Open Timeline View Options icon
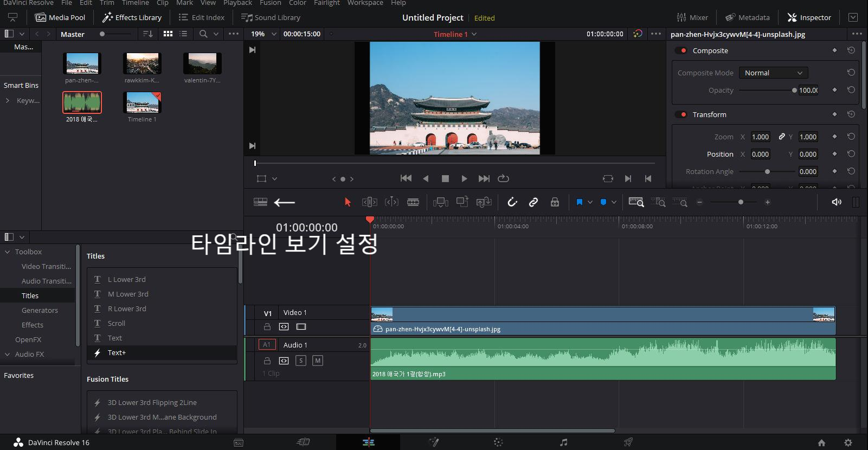 [260, 202]
